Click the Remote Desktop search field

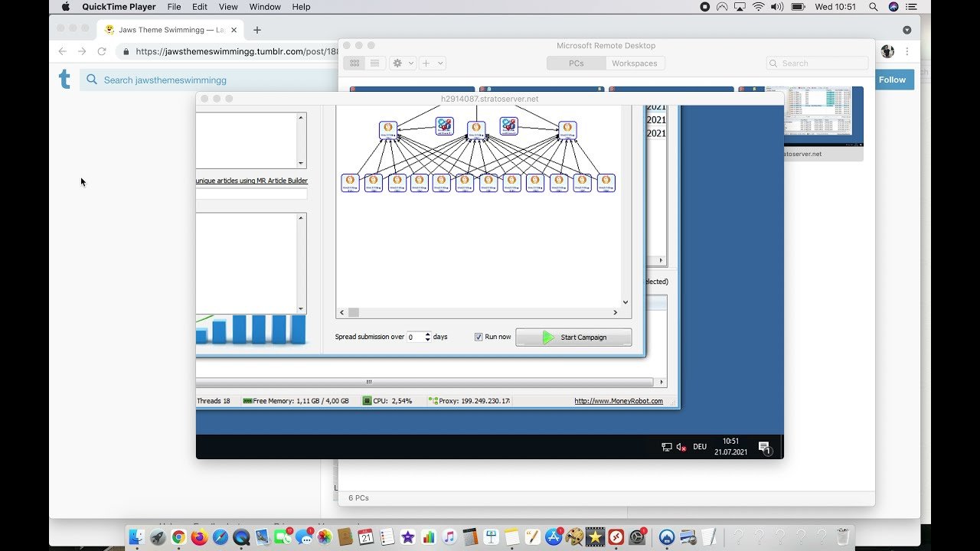point(818,64)
